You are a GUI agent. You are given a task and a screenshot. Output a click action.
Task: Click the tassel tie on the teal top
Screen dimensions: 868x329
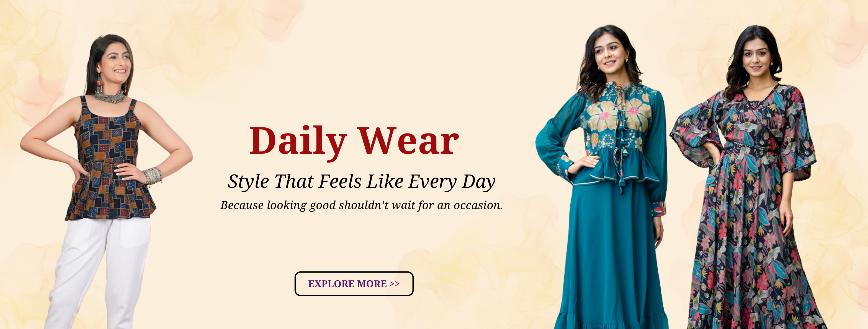pos(619,142)
